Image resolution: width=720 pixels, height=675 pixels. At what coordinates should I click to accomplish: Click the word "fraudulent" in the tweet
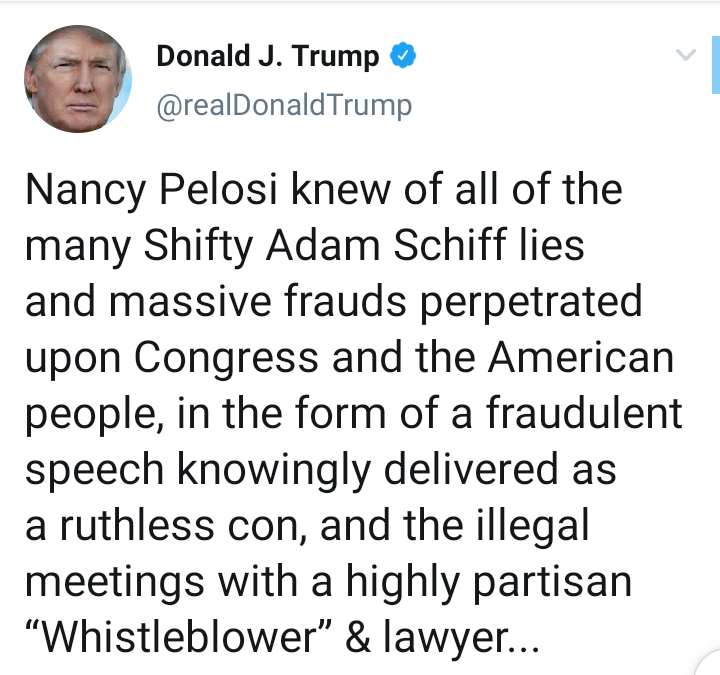tap(585, 412)
